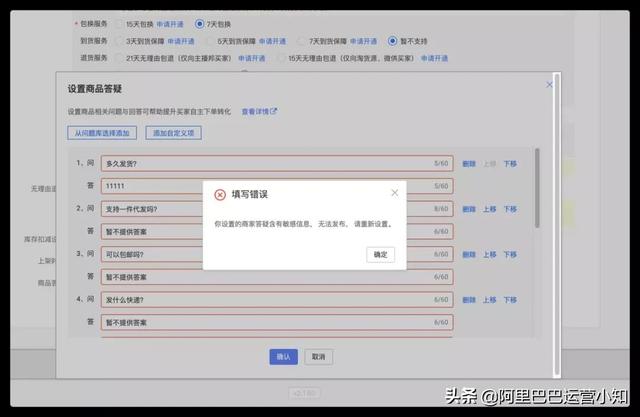Screen dimensions: 640x417
Task: Close the 设置商品答疑 dialog with X
Action: (x=548, y=86)
